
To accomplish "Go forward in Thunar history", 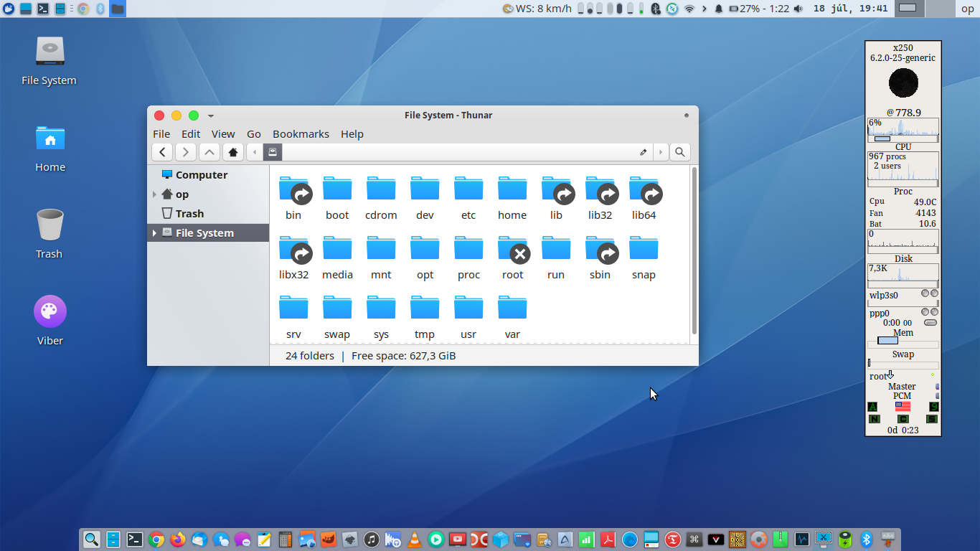I will (x=186, y=152).
